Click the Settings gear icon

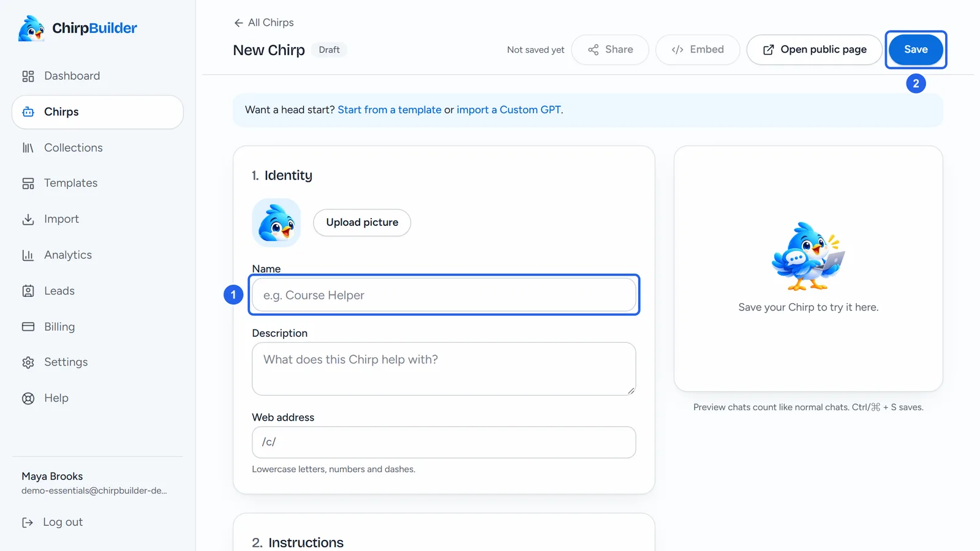coord(28,362)
